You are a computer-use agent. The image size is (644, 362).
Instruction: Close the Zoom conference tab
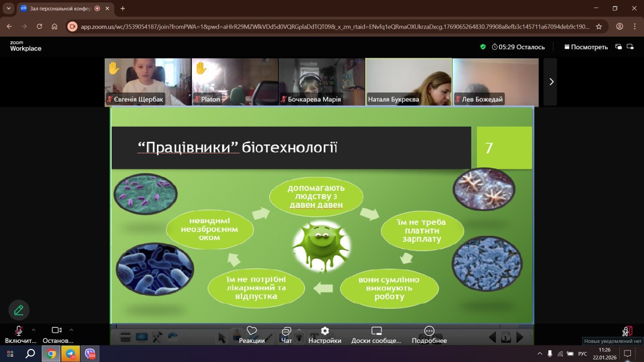[x=107, y=9]
